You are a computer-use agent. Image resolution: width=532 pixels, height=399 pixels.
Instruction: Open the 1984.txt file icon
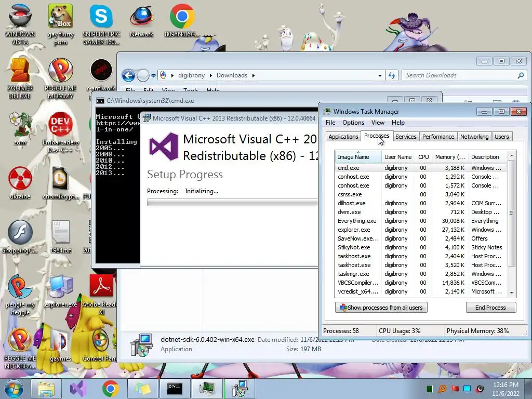pos(60,237)
